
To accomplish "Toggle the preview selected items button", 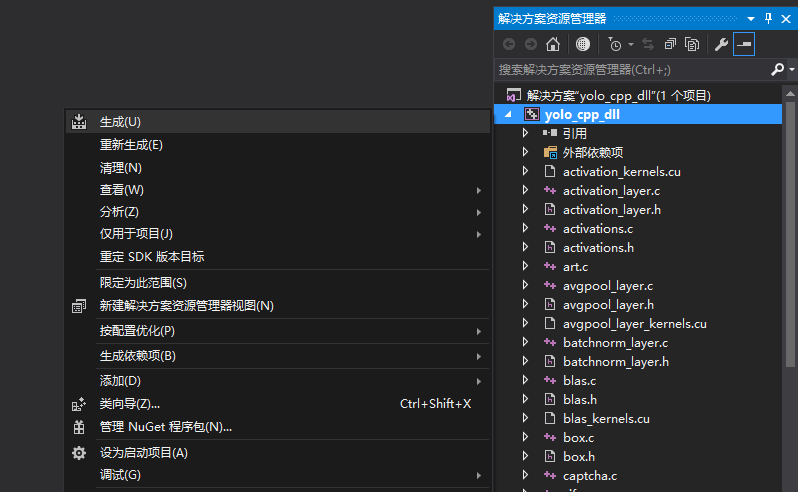I will click(744, 44).
